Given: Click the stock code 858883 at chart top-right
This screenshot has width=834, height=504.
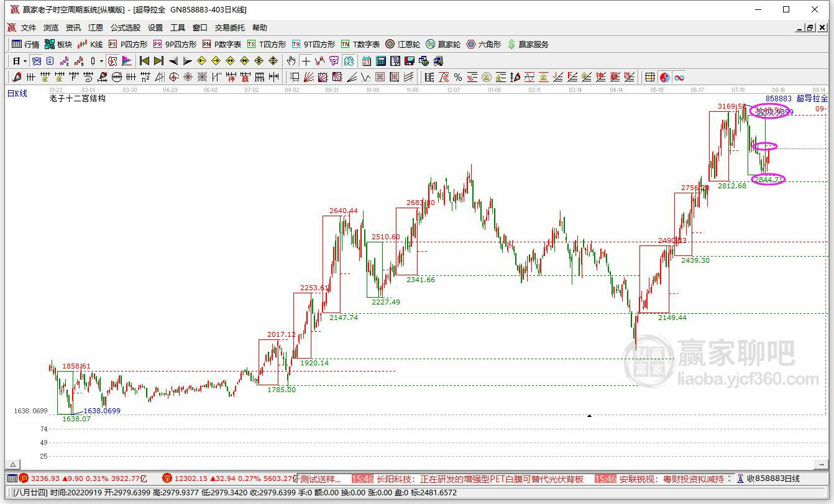Looking at the screenshot, I should pyautogui.click(x=779, y=98).
